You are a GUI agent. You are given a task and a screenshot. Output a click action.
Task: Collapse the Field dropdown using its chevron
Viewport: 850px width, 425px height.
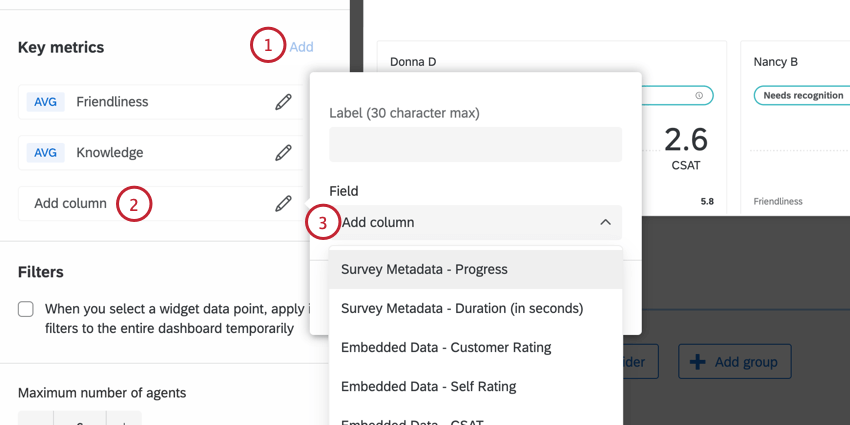click(x=605, y=222)
